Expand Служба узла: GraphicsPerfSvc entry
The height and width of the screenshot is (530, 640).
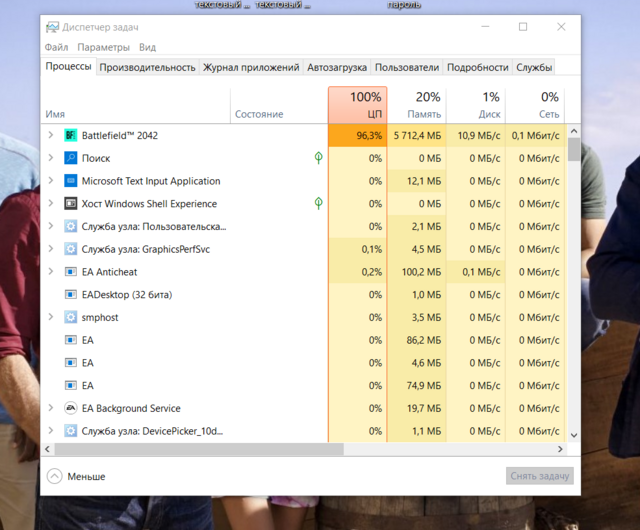[x=51, y=249]
